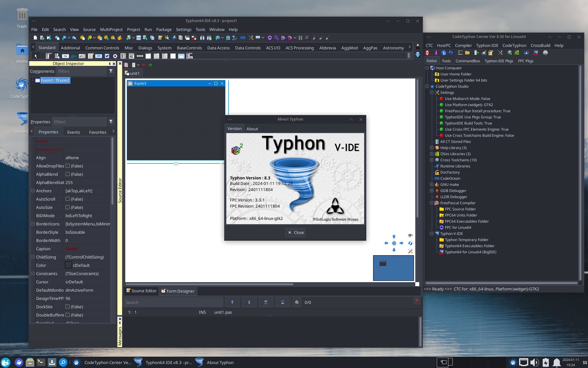Image resolution: width=588 pixels, height=368 pixels.
Task: Toggle the Components filter funnel button
Action: click(x=111, y=71)
